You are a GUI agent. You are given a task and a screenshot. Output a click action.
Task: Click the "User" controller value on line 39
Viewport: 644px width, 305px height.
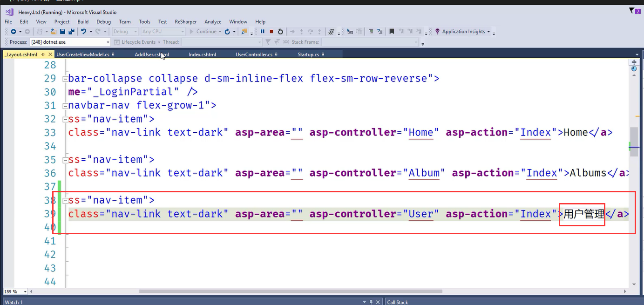coord(421,214)
